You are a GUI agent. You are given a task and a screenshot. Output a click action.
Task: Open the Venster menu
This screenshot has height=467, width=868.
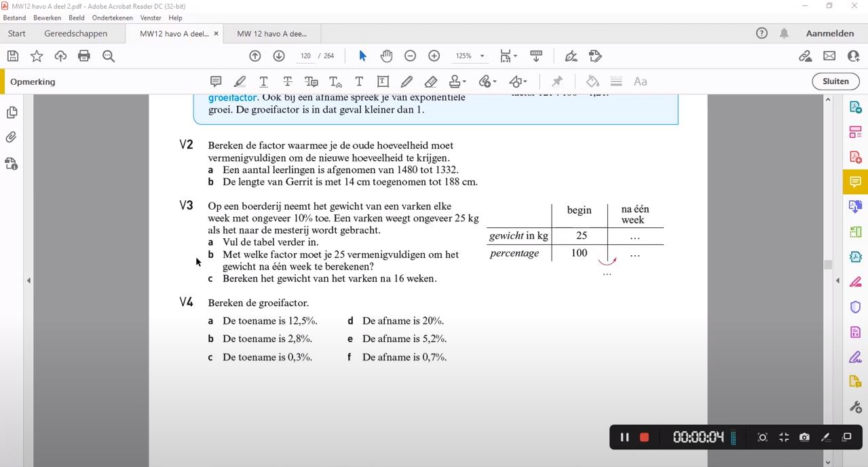click(151, 18)
